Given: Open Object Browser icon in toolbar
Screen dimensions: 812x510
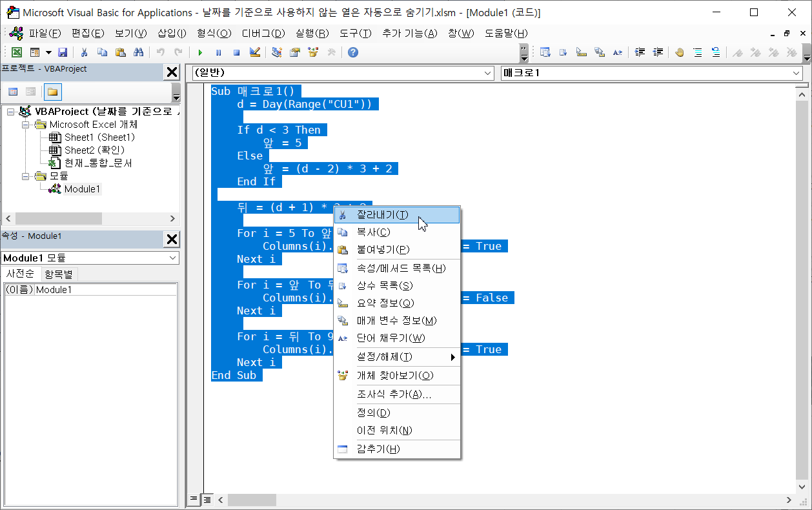Looking at the screenshot, I should pyautogui.click(x=313, y=52).
